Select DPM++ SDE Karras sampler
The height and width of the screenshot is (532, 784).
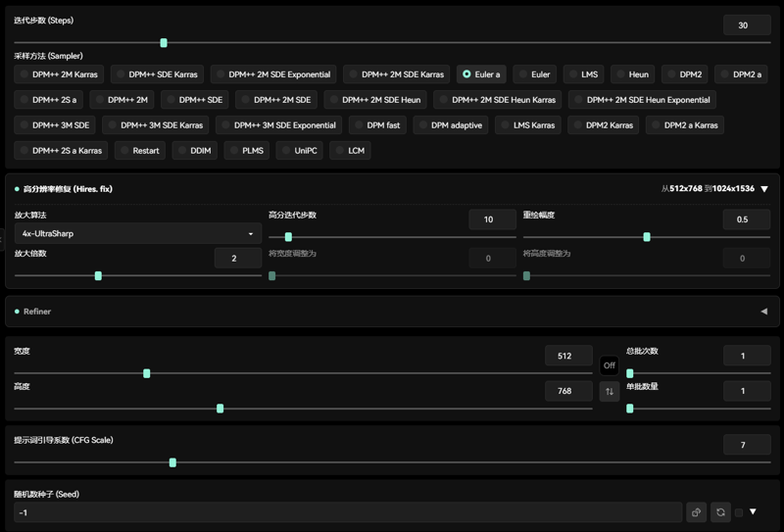pyautogui.click(x=157, y=74)
